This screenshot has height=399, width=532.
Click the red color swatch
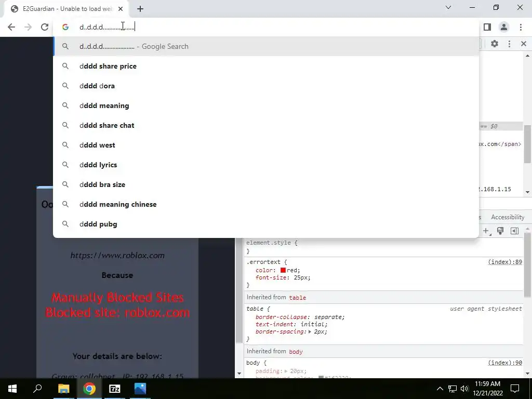pyautogui.click(x=283, y=270)
